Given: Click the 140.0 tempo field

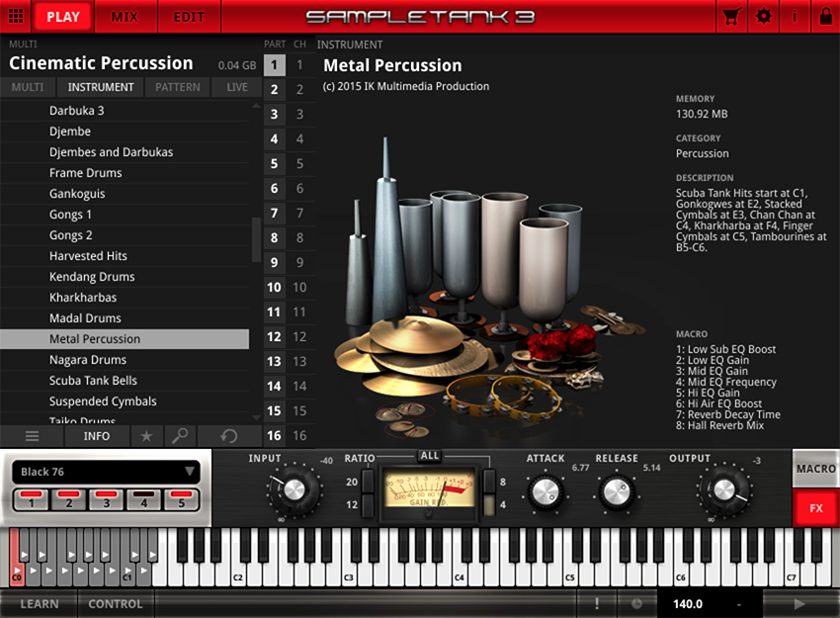Looking at the screenshot, I should coord(688,603).
